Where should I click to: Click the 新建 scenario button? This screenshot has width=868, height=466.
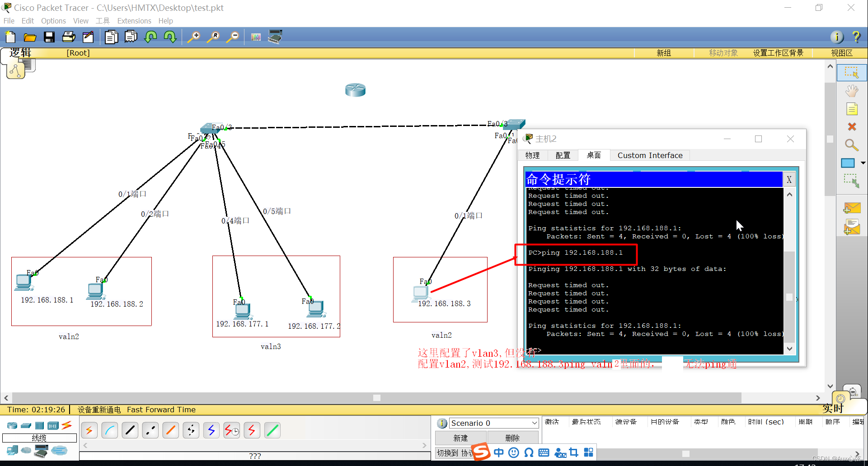click(460, 438)
